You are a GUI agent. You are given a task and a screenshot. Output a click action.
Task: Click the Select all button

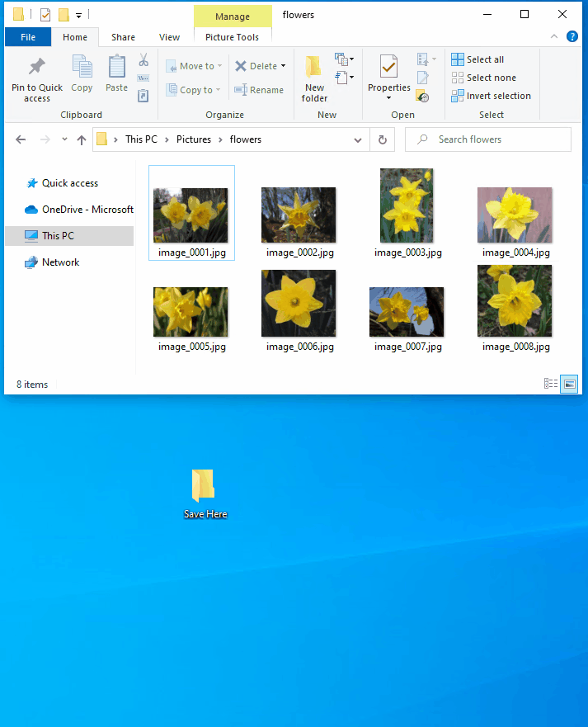(x=477, y=59)
